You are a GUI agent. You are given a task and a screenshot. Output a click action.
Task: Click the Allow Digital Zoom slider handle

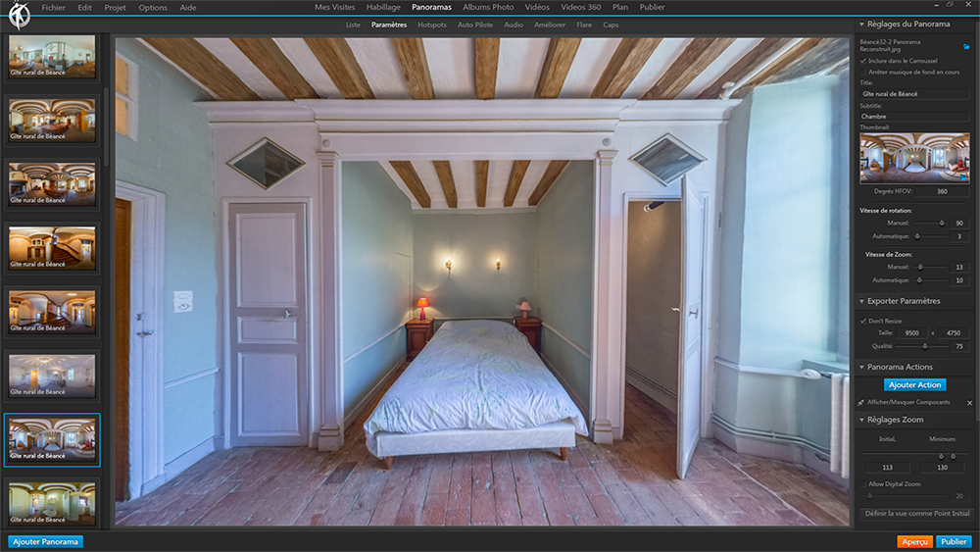coord(869,496)
